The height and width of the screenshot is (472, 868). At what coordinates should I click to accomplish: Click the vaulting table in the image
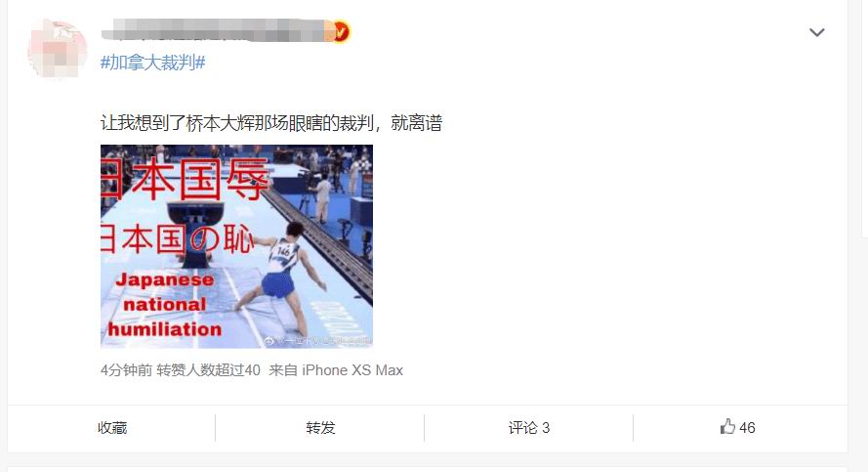pos(195,223)
